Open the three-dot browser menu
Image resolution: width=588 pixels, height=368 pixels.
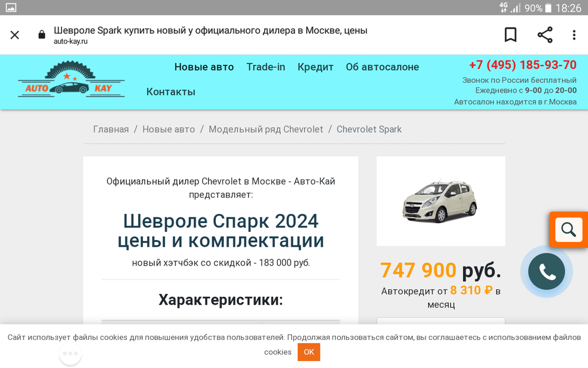574,35
